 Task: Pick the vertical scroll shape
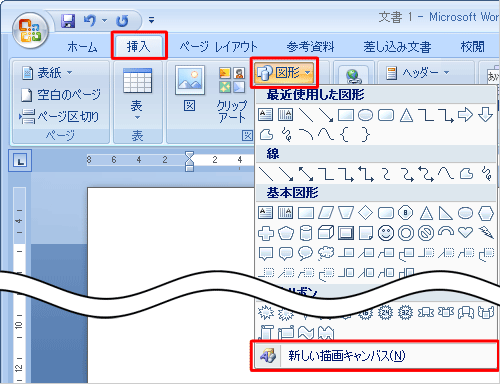[x=266, y=333]
